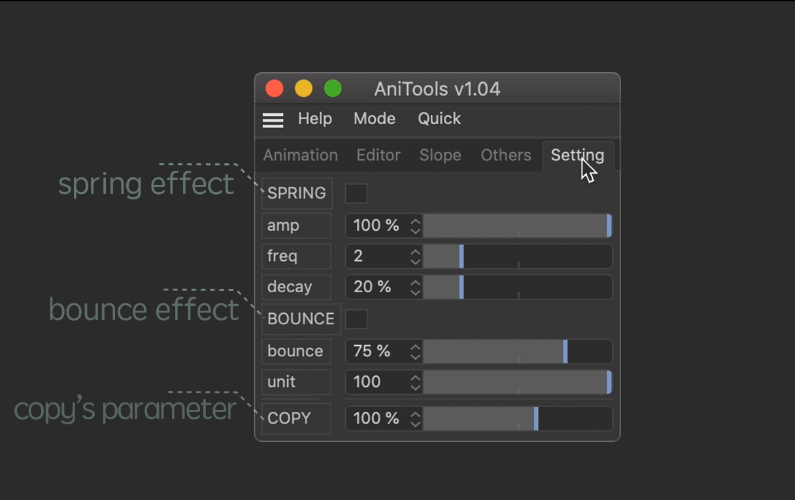
Task: Click the bounce value stepper arrows
Action: (x=415, y=352)
